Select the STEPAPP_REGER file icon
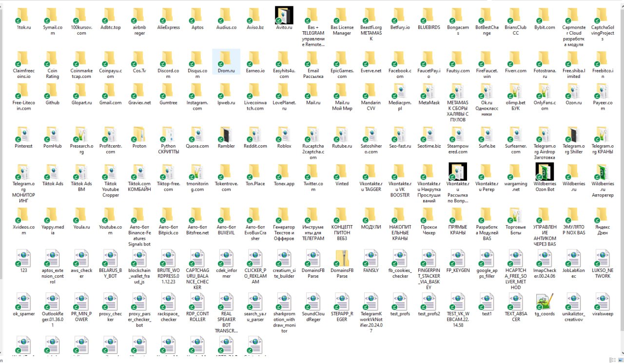This screenshot has width=624, height=364. pos(342,302)
